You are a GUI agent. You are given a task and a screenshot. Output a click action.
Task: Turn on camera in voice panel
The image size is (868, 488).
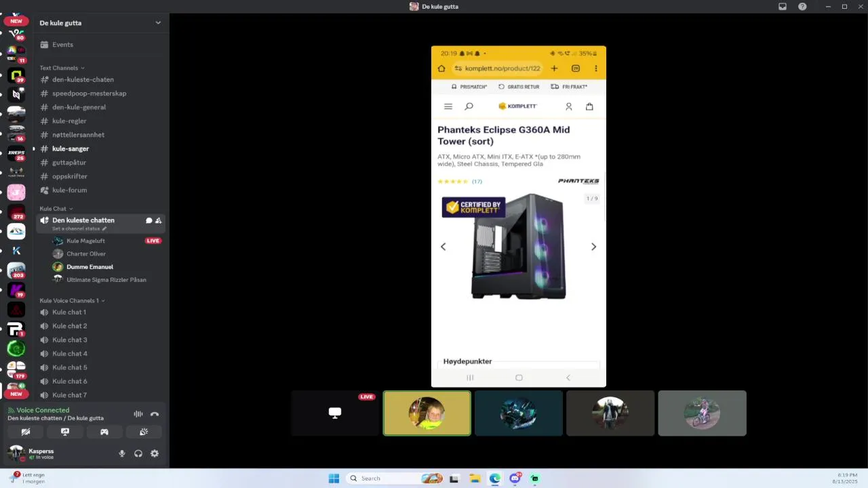coord(26,432)
